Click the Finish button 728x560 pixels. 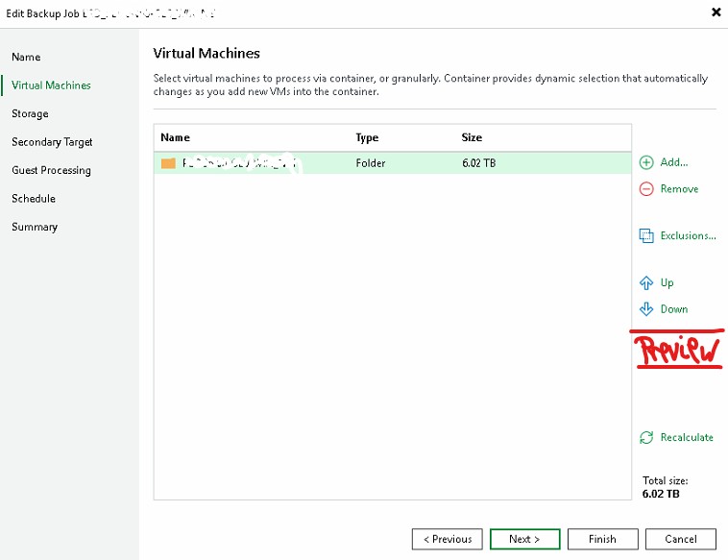coord(602,539)
